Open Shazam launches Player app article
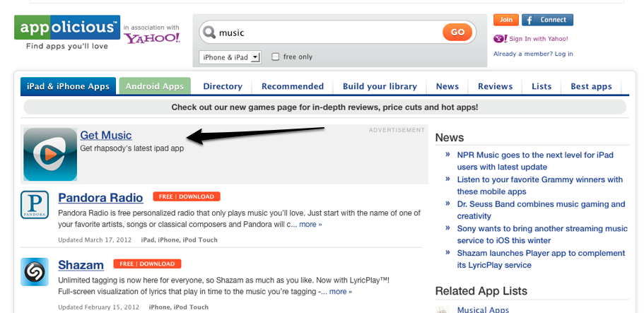This screenshot has height=313, width=644. [x=541, y=259]
